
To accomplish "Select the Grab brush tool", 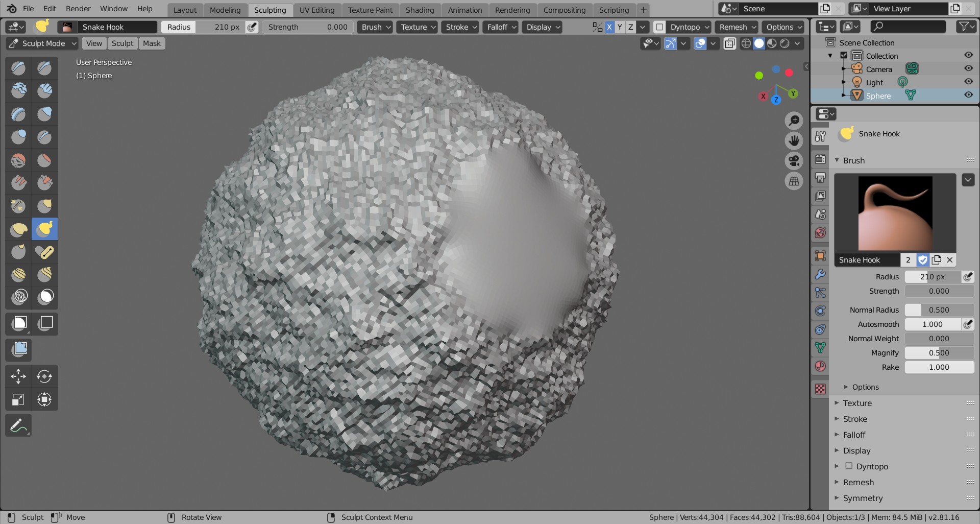I will (x=45, y=206).
